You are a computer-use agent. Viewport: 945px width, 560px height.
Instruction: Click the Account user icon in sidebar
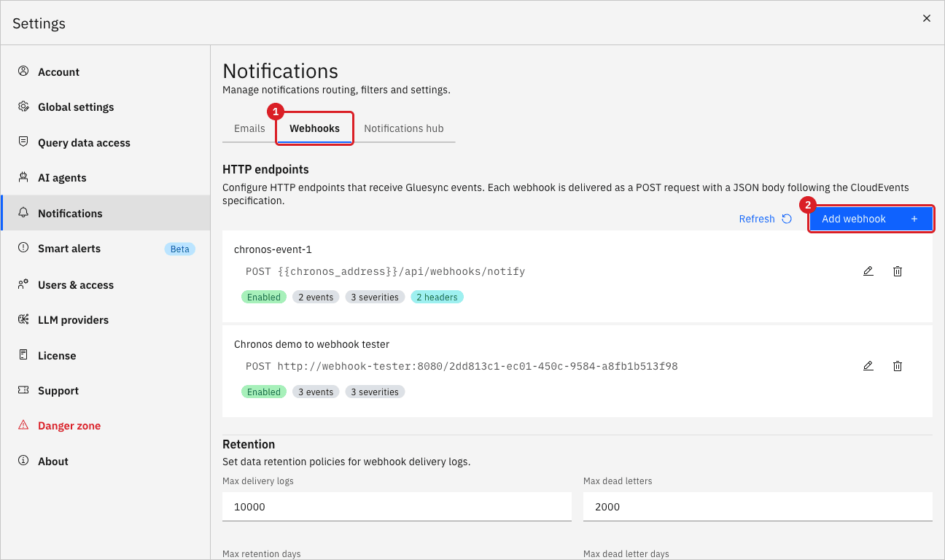[23, 71]
